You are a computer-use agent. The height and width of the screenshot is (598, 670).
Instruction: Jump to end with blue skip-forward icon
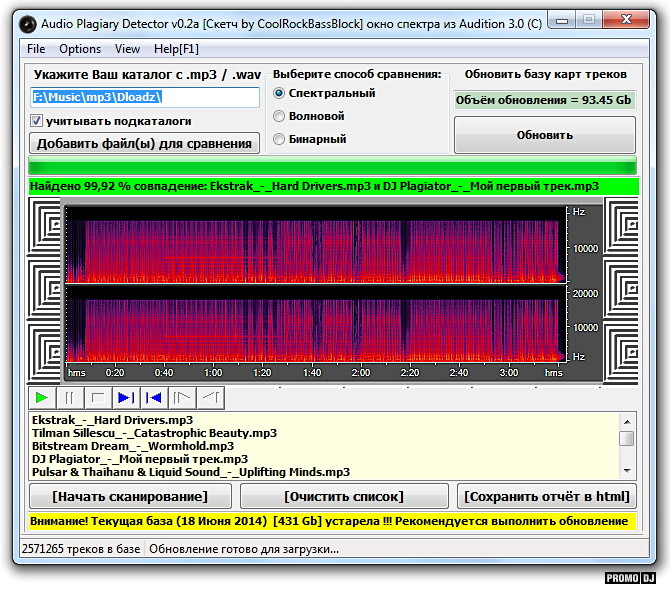126,398
